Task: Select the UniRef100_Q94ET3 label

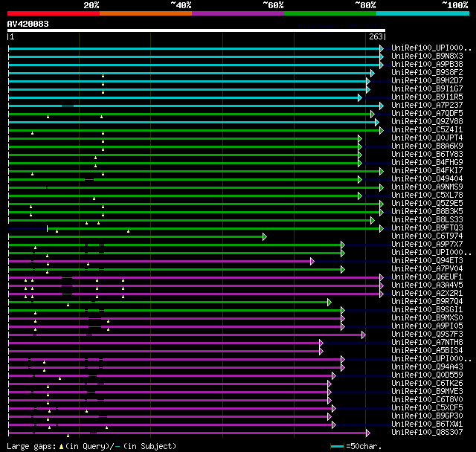Action: click(x=427, y=261)
